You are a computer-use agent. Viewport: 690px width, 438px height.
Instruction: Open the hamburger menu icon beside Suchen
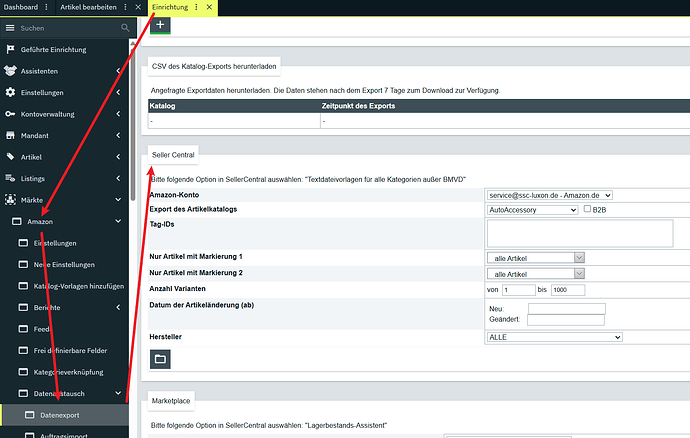click(x=10, y=28)
